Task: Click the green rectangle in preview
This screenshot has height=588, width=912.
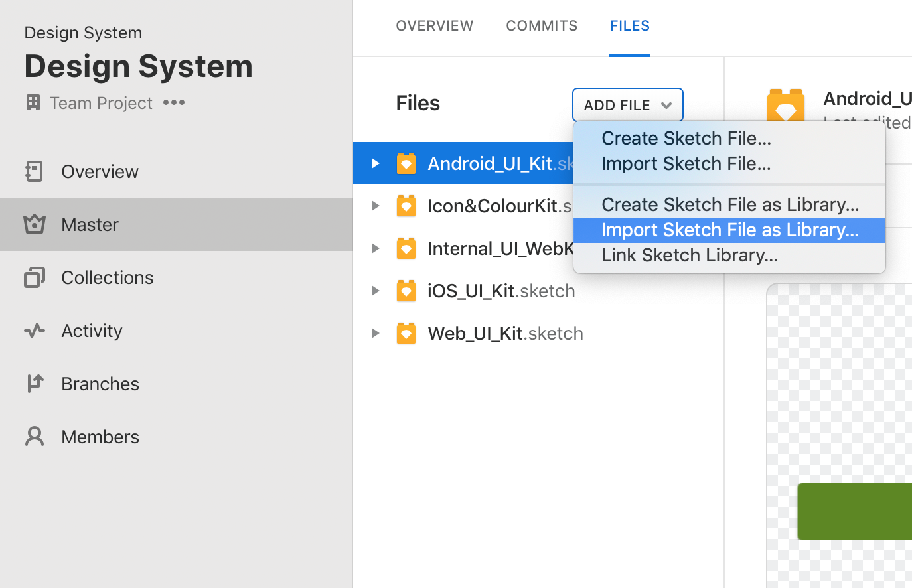Action: [854, 512]
